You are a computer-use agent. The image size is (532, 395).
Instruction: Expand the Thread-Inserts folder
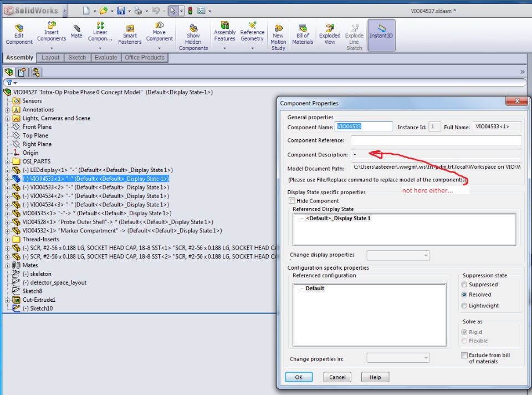coord(7,240)
